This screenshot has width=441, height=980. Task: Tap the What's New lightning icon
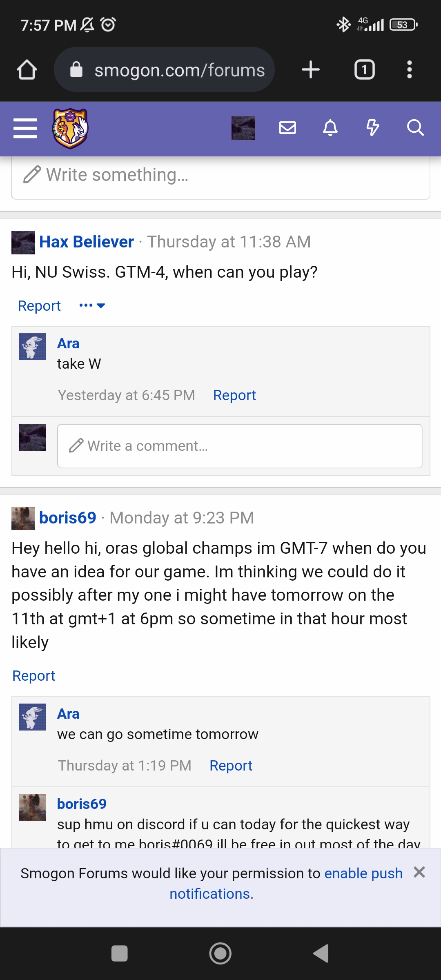[372, 128]
